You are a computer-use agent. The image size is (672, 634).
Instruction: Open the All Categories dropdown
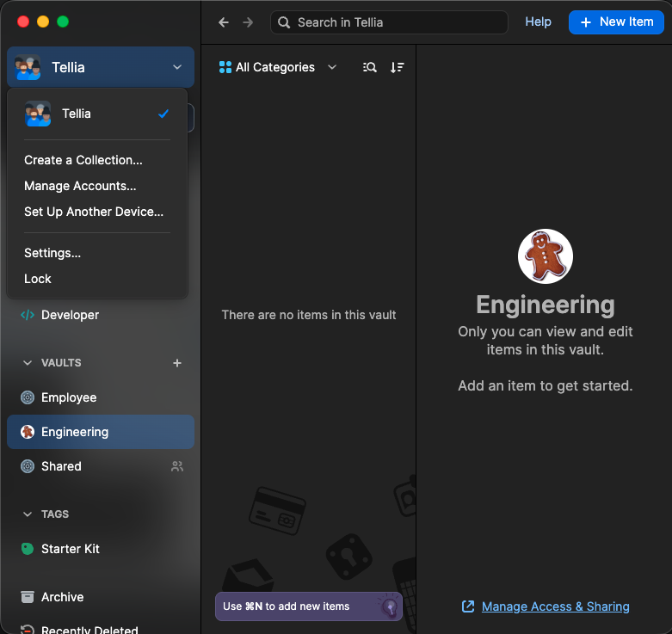pos(278,67)
